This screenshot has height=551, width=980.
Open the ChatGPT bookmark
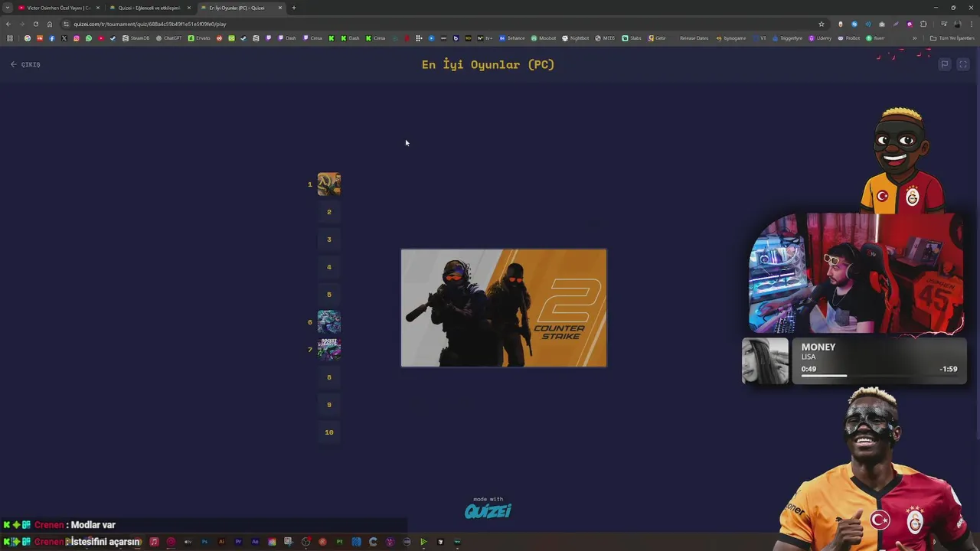[169, 38]
